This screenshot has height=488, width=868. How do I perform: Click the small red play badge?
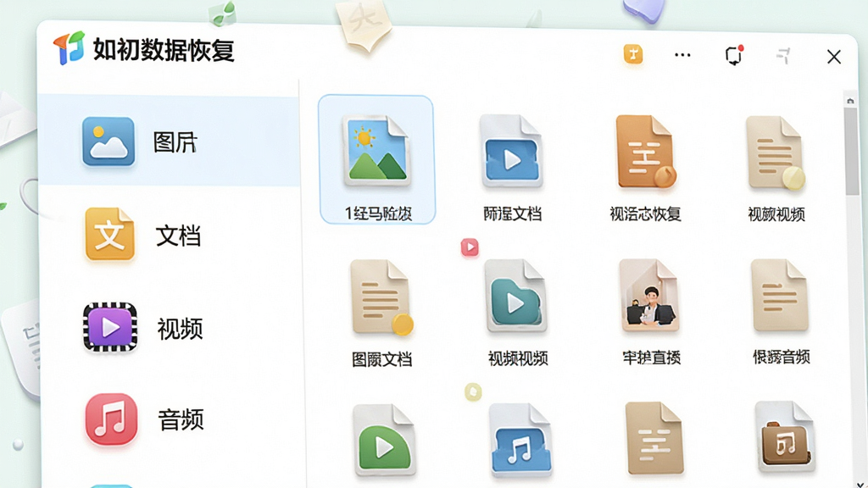pos(470,247)
